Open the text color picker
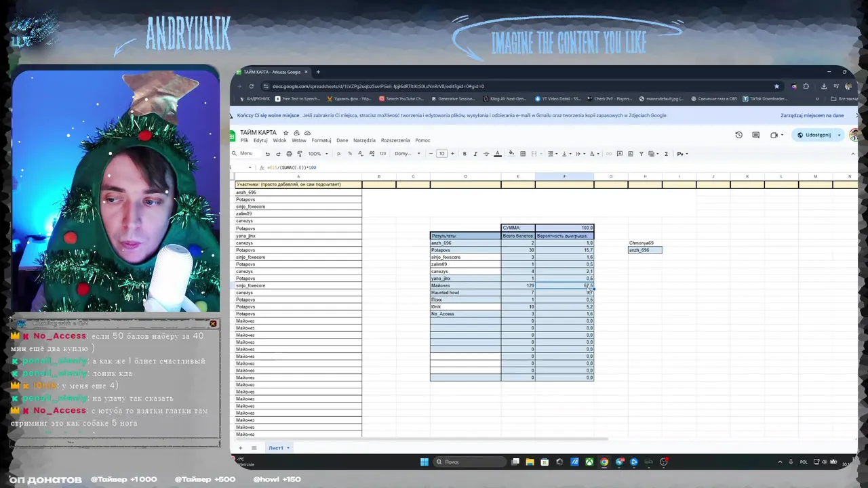 498,154
